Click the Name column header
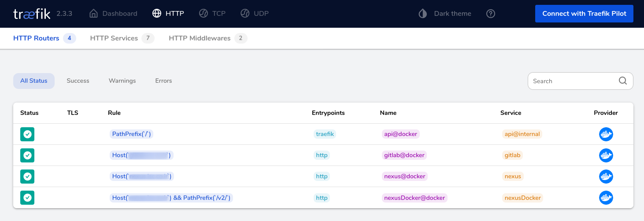This screenshot has width=644, height=221. (388, 113)
